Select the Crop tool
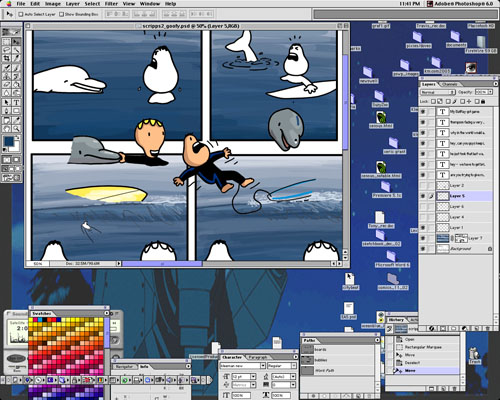Viewport: 500px width, 400px height. 6,58
